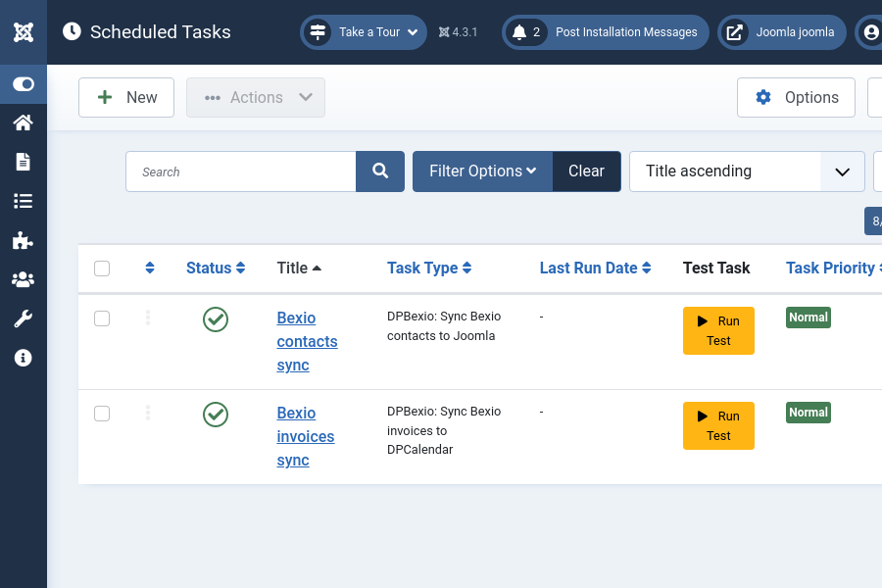Check the select-all checkbox in the table header
Screen dimensions: 882x588
(x=102, y=268)
